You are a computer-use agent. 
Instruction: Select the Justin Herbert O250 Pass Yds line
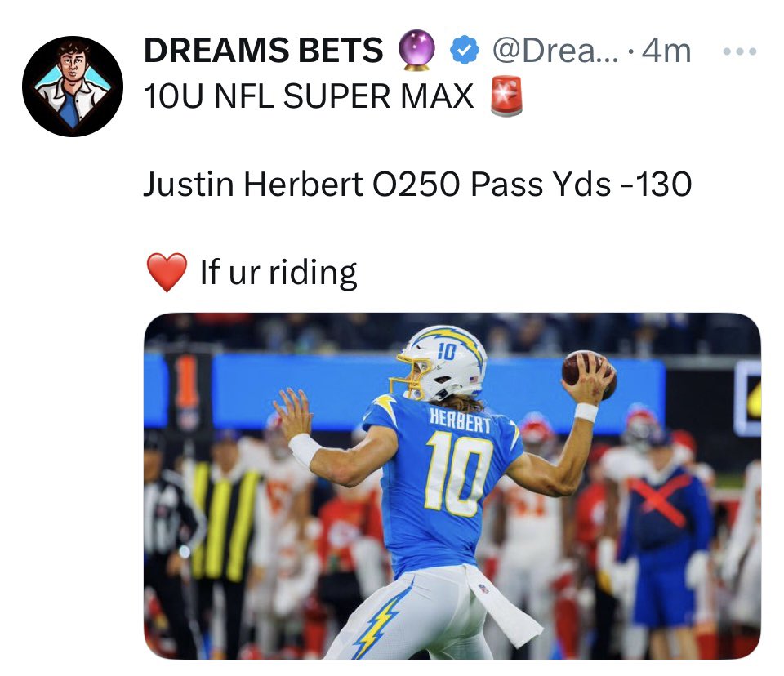tap(417, 184)
